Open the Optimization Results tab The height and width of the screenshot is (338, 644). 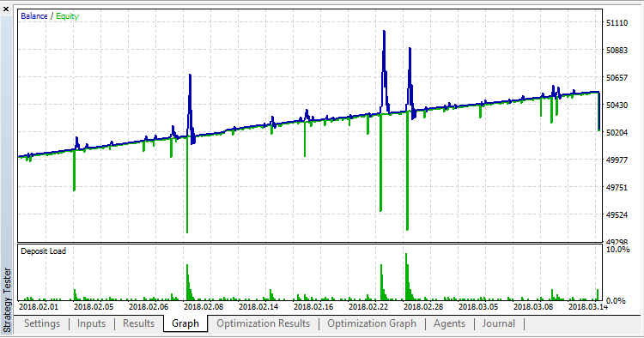[264, 323]
